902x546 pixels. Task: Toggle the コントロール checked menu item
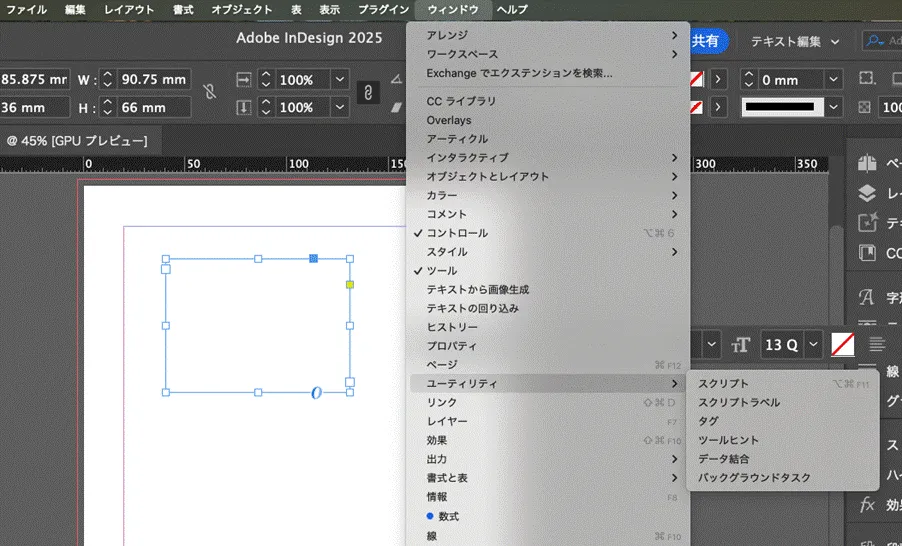549,233
